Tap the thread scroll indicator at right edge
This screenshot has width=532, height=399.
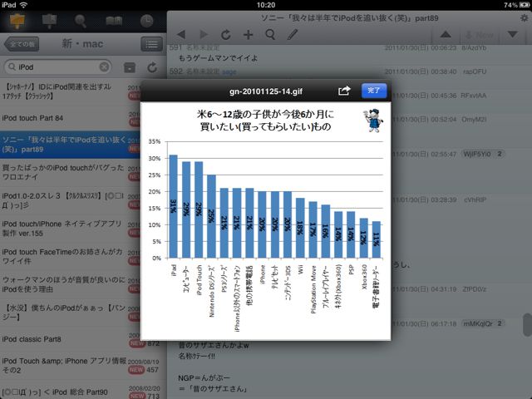pos(527,325)
